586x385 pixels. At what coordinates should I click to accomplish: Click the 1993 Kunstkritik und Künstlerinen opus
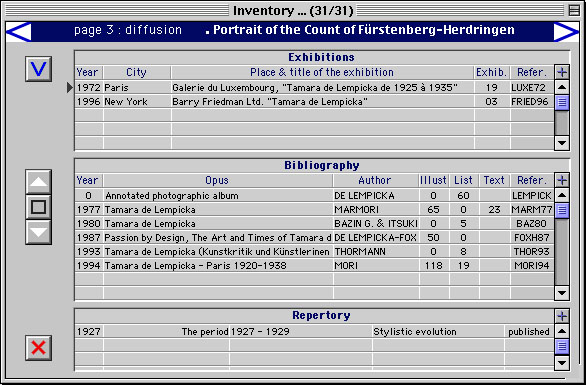(217, 252)
